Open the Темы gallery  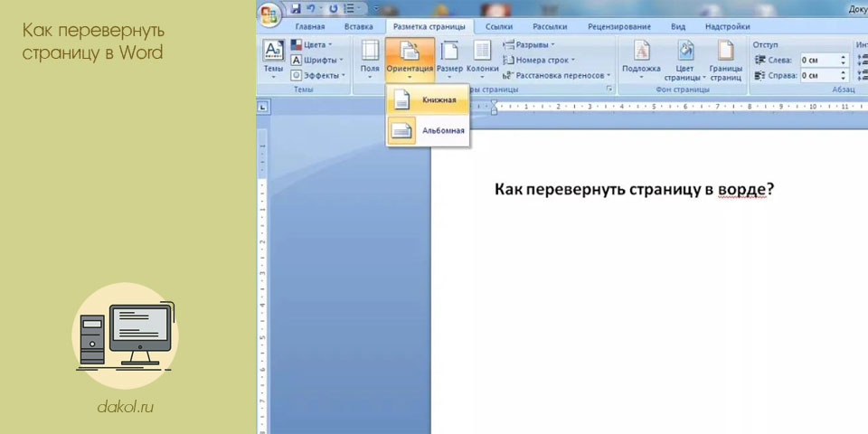pos(273,60)
